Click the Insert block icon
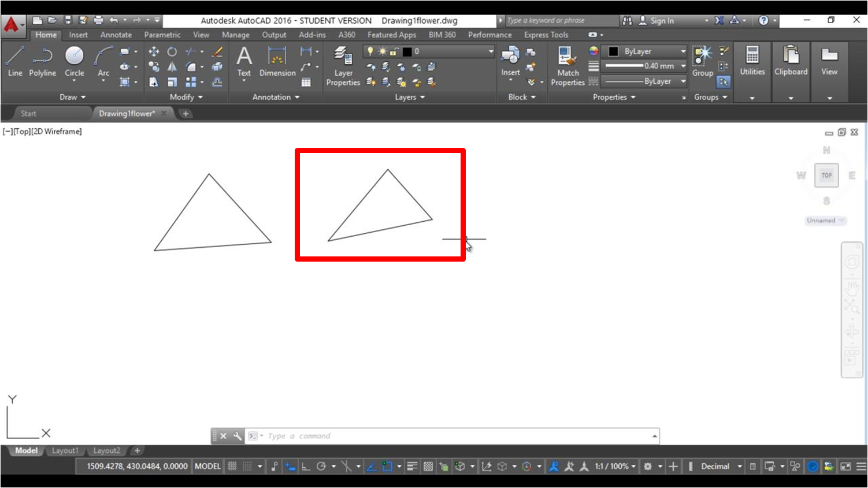This screenshot has height=488, width=868. pos(510,61)
